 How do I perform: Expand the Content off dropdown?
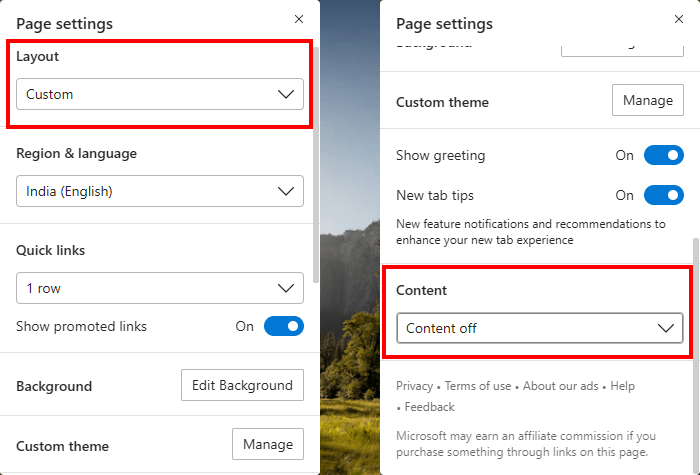pyautogui.click(x=540, y=328)
